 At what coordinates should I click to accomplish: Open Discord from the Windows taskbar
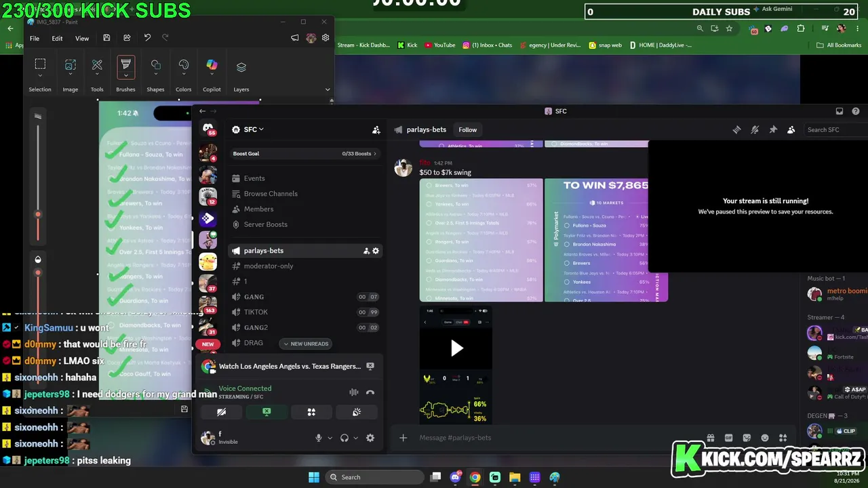[455, 477]
